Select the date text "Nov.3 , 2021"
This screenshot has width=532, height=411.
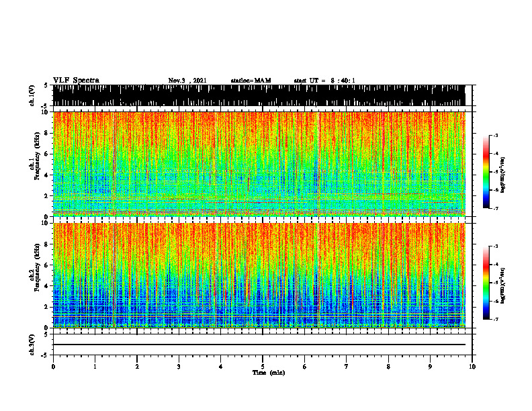click(187, 81)
